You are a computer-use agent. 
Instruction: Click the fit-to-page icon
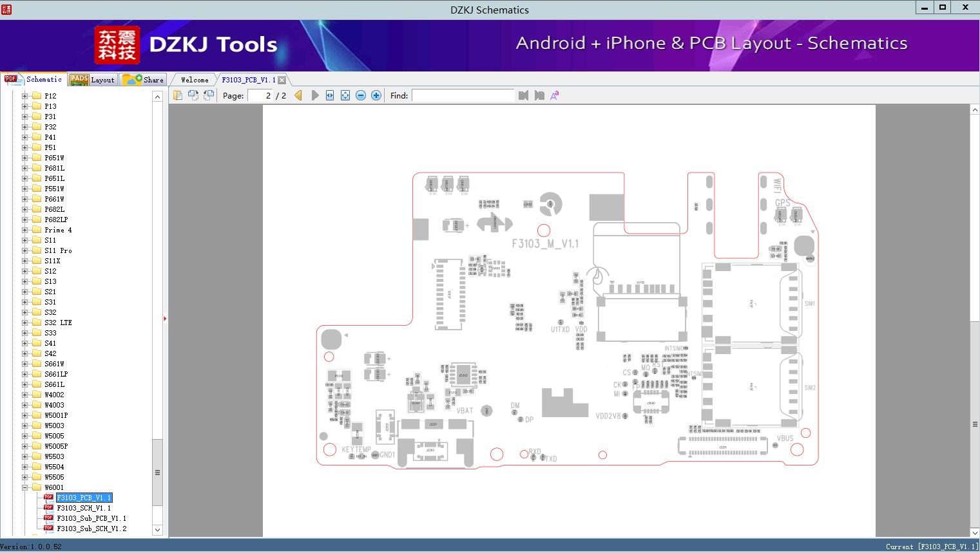pos(345,95)
